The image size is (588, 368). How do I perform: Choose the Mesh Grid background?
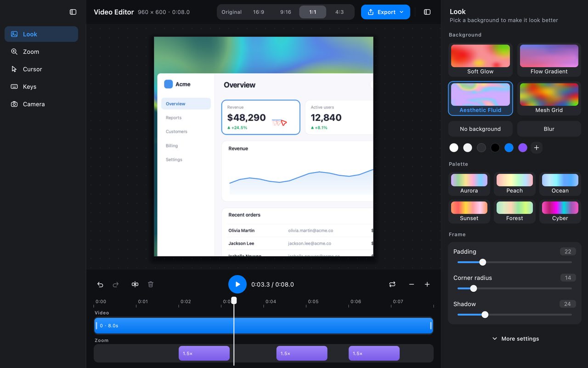[549, 98]
